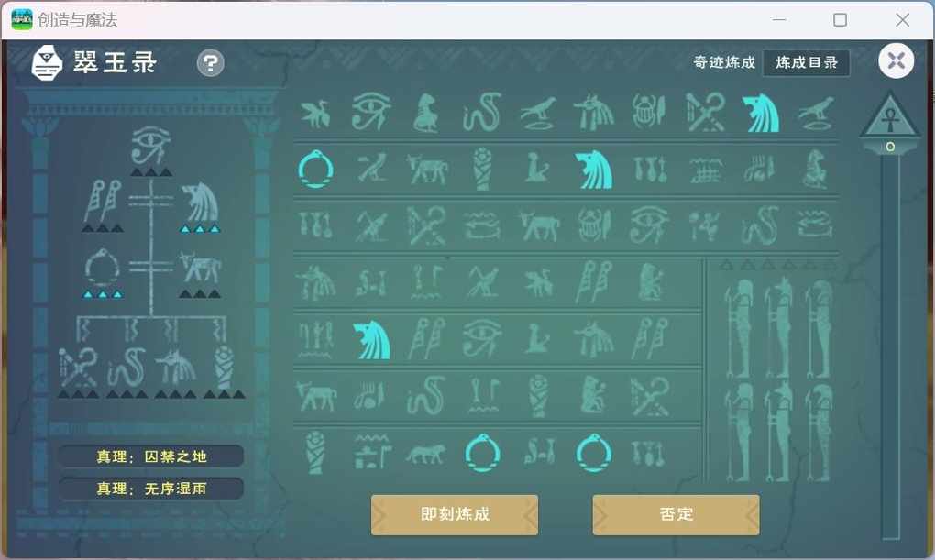Choose the mummy glyph at the left tree base

pos(225,366)
